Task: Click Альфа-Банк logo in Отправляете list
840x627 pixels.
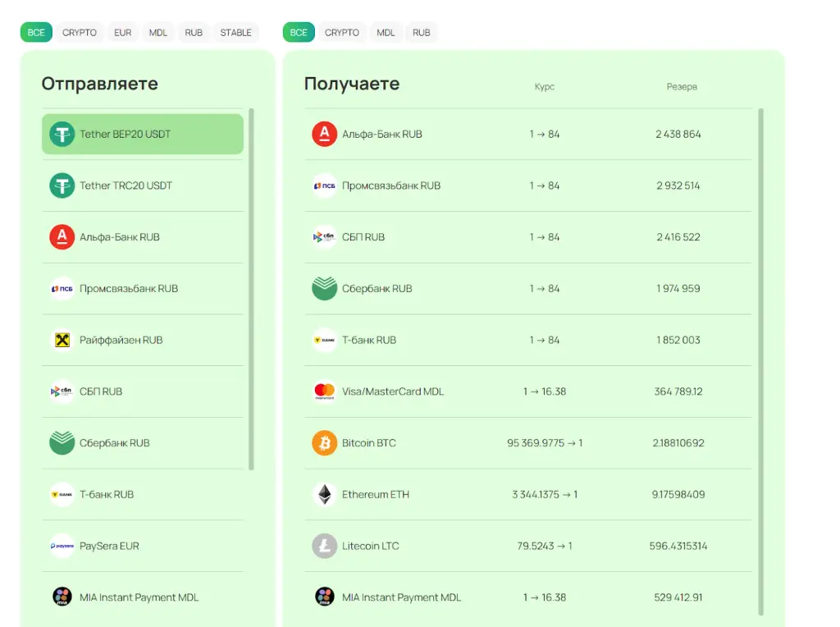Action: point(62,237)
